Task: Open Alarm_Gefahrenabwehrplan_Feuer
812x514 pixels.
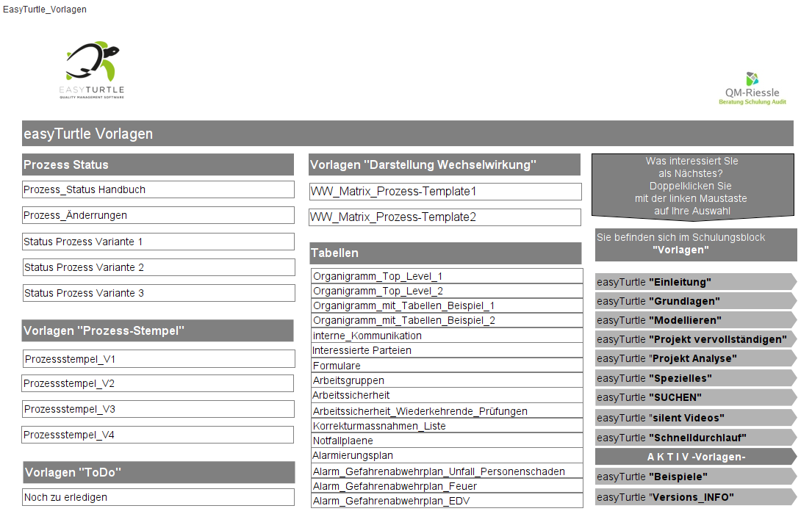Action: 447,486
